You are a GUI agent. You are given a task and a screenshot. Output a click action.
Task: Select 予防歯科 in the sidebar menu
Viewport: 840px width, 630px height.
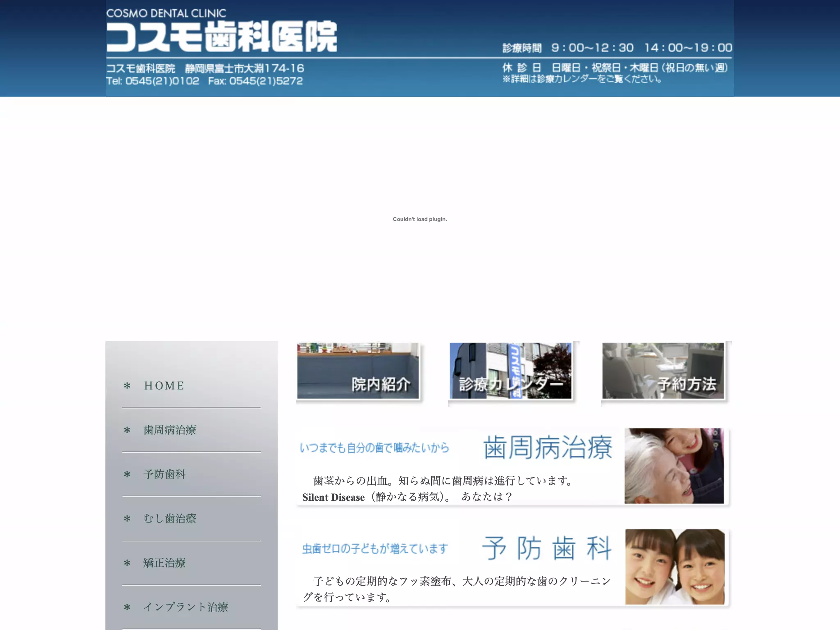click(164, 474)
